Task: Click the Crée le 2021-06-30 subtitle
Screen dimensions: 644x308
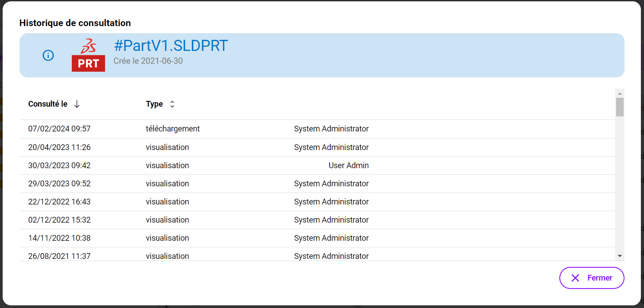Action: [148, 61]
